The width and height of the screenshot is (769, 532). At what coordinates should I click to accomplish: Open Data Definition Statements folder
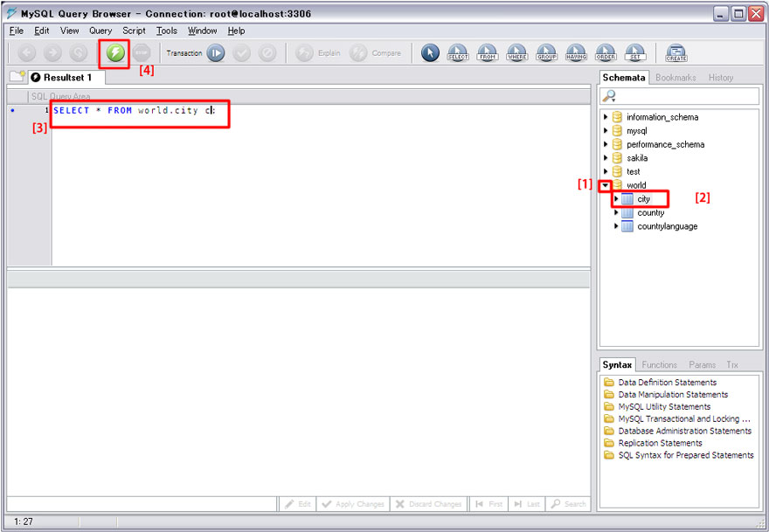point(660,382)
